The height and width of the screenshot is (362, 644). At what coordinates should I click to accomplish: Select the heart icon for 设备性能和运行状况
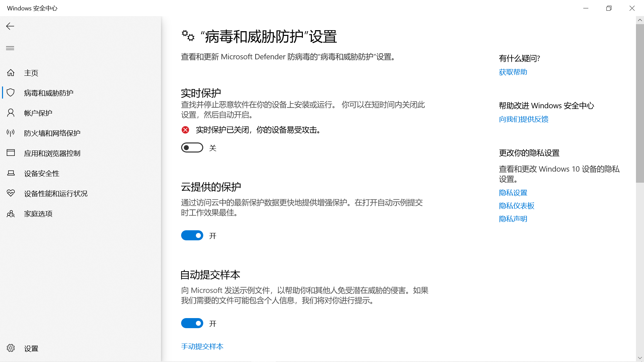point(11,193)
